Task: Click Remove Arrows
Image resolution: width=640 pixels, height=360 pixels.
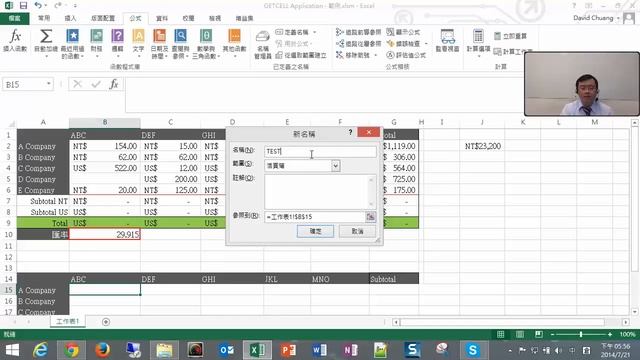Action: (353, 55)
